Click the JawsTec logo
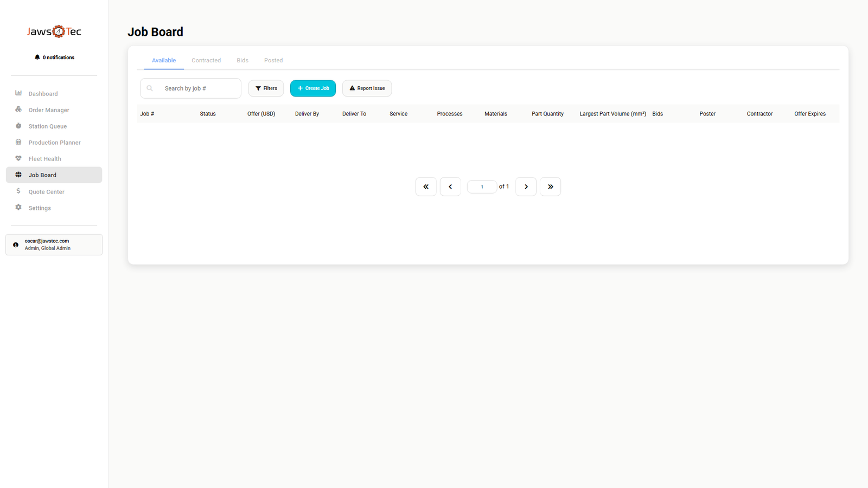Screen dimensions: 868x488 [54, 31]
